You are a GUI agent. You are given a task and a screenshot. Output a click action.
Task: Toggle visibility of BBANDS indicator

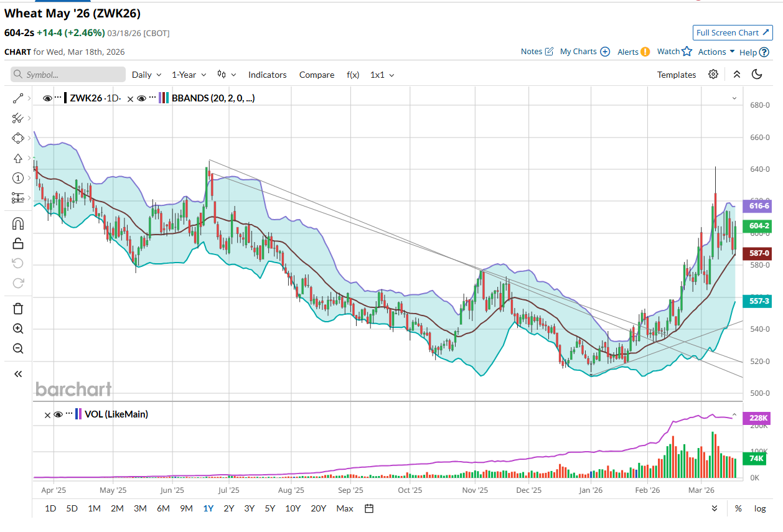coord(142,98)
